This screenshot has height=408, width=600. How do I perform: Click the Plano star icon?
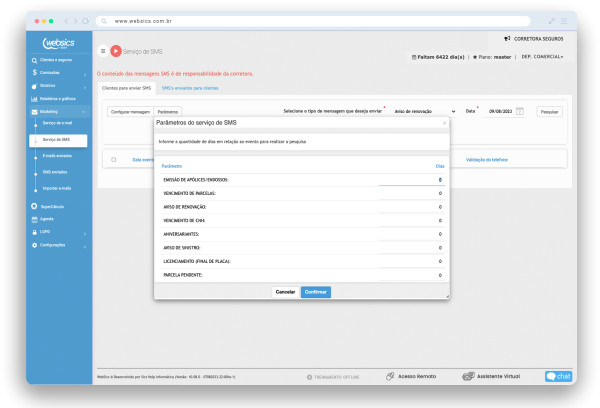(475, 57)
